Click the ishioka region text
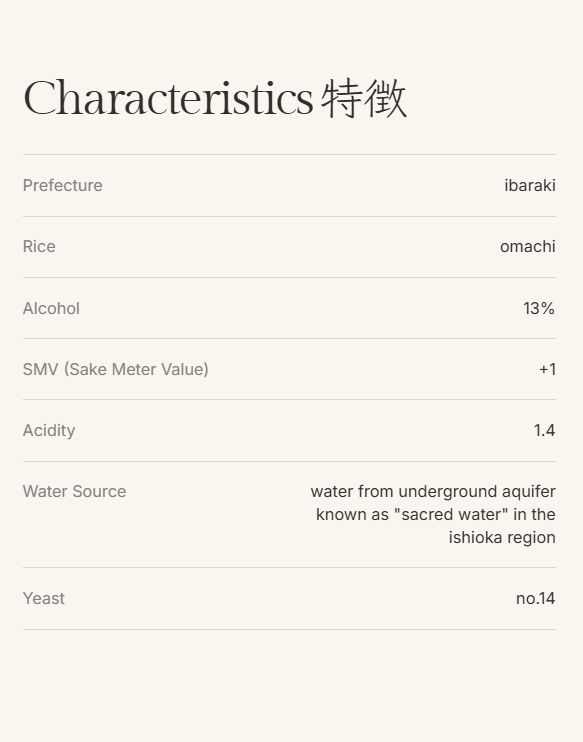The height and width of the screenshot is (742, 583). 502,538
